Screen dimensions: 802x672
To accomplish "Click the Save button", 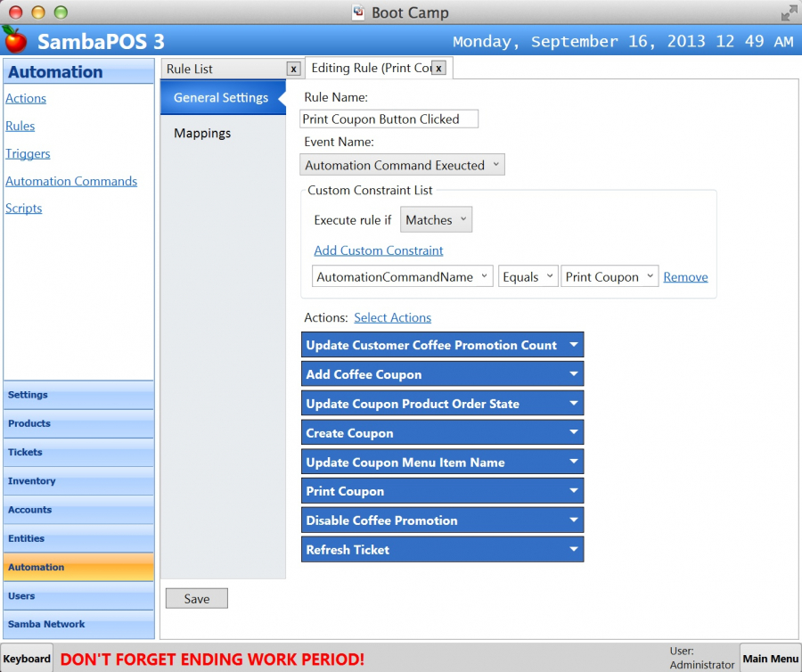I will pyautogui.click(x=197, y=599).
